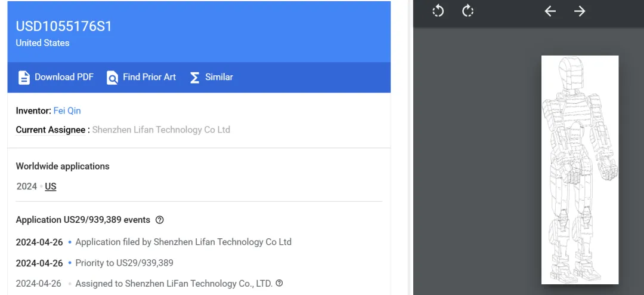Select the United States country text

point(42,43)
